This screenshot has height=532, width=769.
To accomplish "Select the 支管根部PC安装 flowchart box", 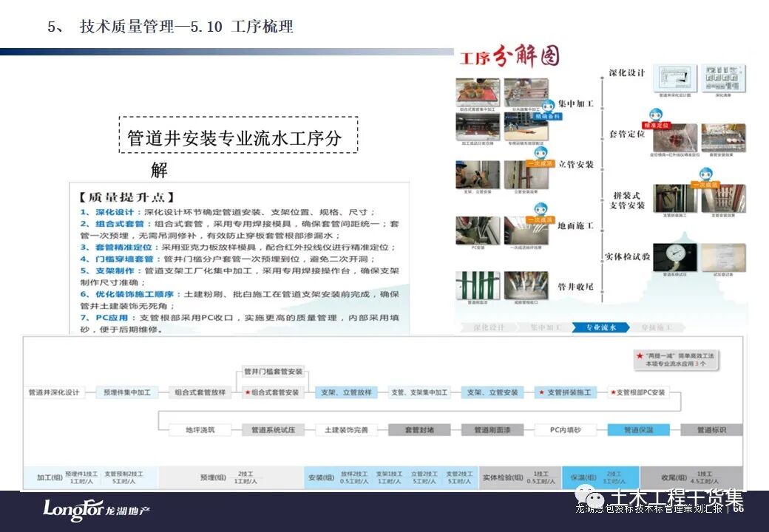I will [x=639, y=392].
